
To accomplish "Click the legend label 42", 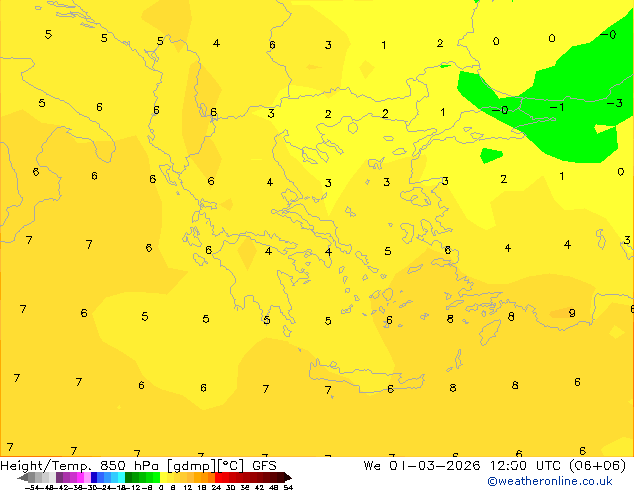I will click(x=260, y=488).
